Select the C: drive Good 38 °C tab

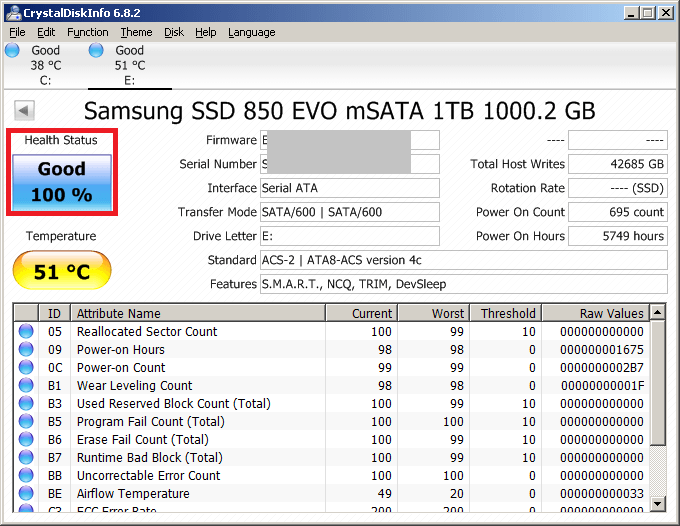[x=46, y=65]
